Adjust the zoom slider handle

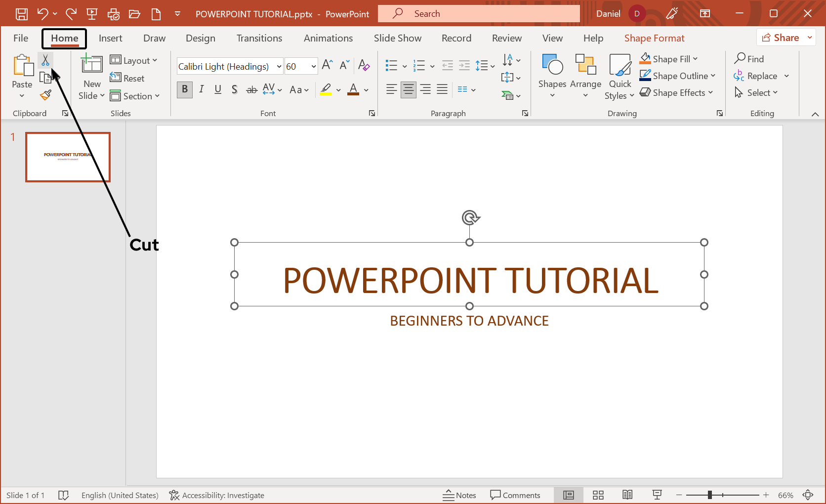[x=709, y=495]
